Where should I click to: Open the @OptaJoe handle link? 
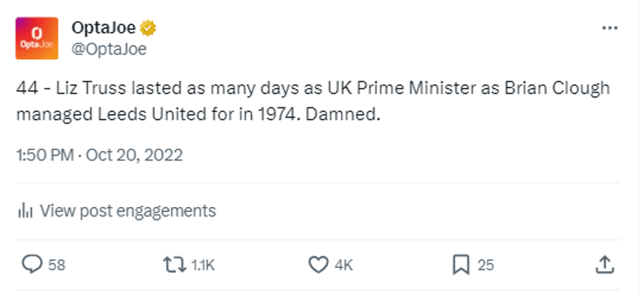[109, 49]
